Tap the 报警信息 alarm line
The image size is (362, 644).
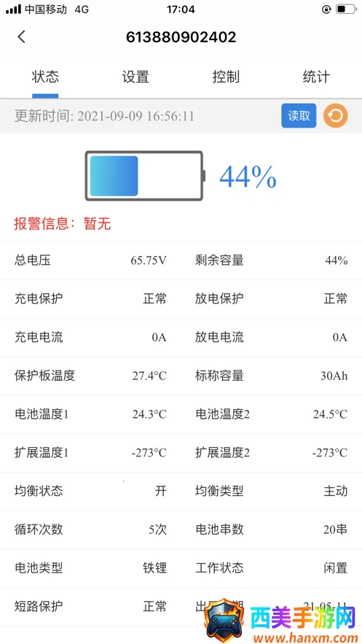[x=63, y=224]
